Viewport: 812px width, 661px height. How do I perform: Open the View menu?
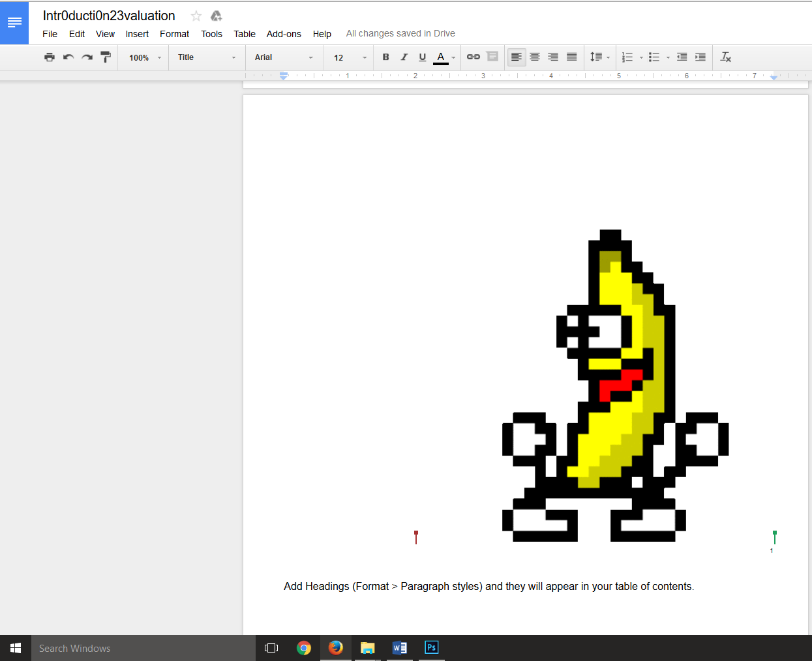point(105,34)
